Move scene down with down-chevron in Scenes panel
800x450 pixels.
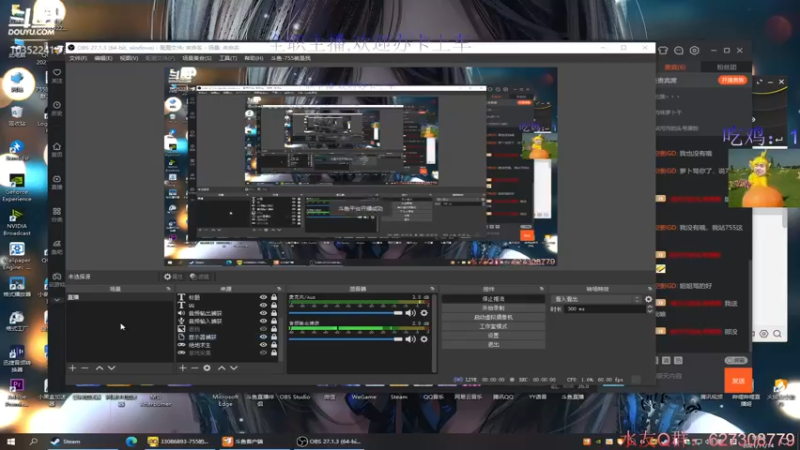click(111, 368)
